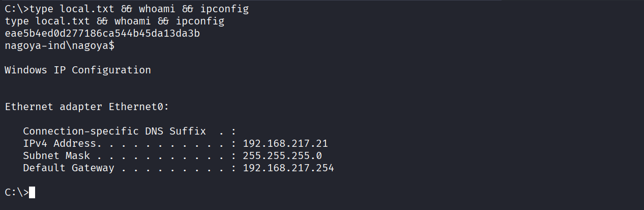Click the Windows IP Configuration heading
The width and height of the screenshot is (644, 210).
(x=78, y=70)
